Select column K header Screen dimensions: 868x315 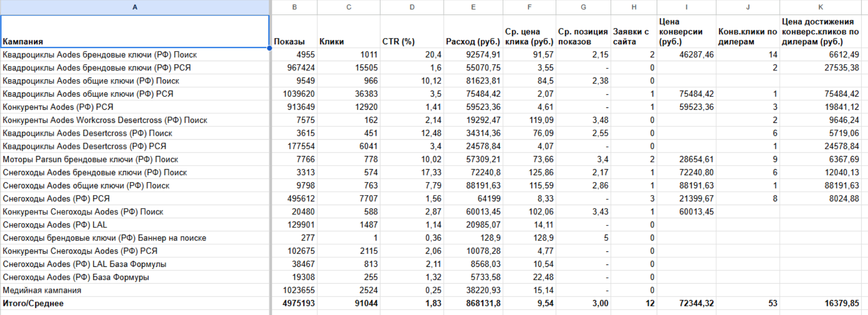[x=820, y=7]
